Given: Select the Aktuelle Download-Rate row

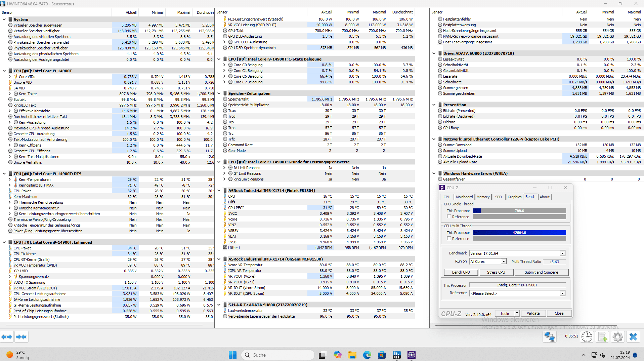Looking at the screenshot, I should pos(541,156).
